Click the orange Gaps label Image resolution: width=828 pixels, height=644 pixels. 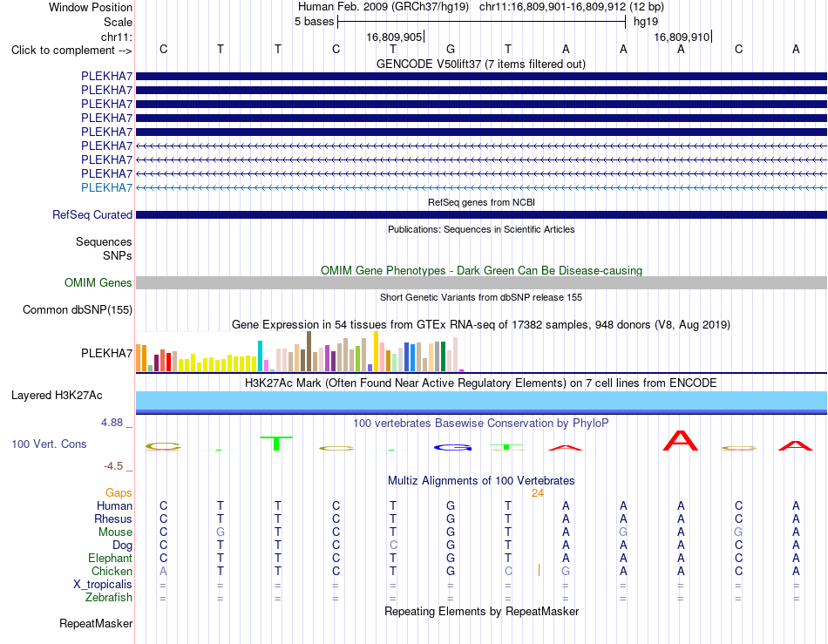click(119, 492)
